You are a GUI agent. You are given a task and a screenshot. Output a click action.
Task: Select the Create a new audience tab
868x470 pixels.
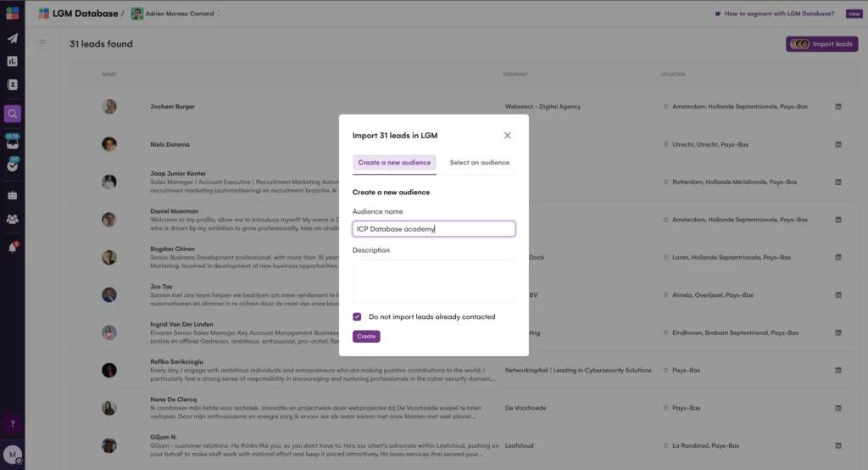point(394,163)
